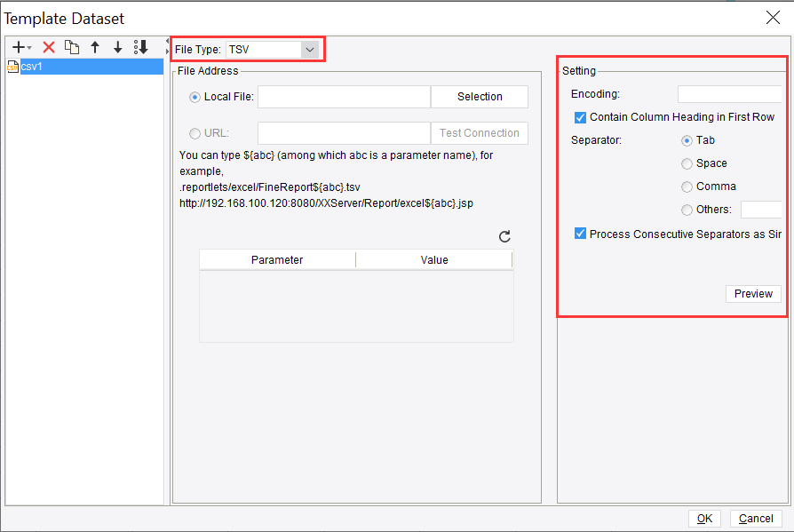794x532 pixels.
Task: Click the csv file icon beside csv1
Action: pyautogui.click(x=12, y=66)
